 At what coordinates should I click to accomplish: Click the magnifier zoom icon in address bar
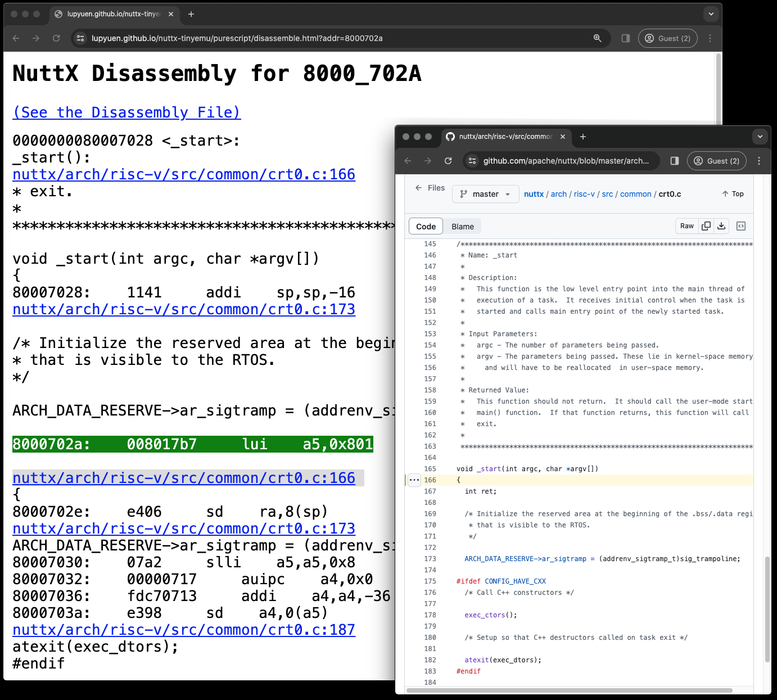(598, 38)
